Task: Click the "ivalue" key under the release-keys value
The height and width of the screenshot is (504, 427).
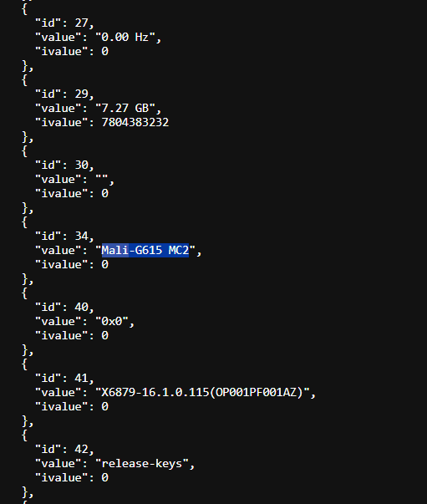Action: pyautogui.click(x=61, y=478)
